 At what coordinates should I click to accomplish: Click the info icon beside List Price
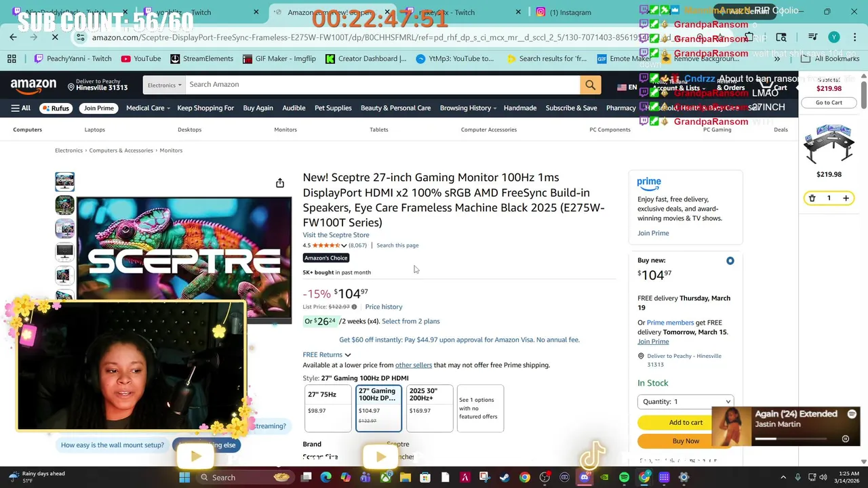point(354,307)
